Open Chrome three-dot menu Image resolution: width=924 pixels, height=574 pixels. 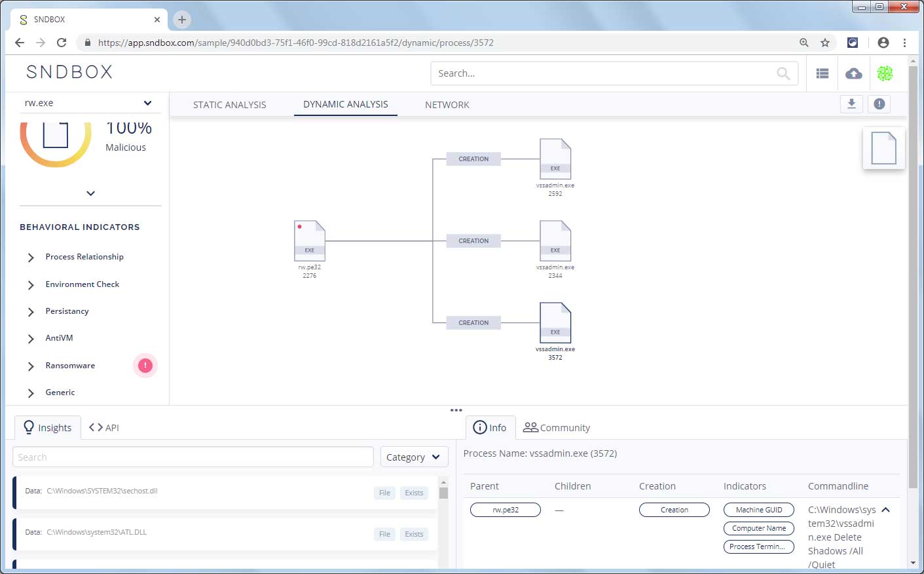tap(904, 43)
